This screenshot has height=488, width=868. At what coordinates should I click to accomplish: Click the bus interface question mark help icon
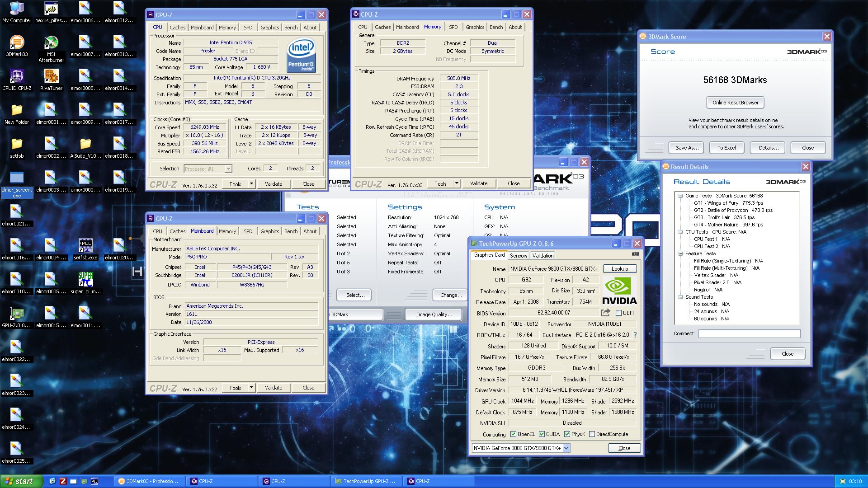tap(635, 335)
